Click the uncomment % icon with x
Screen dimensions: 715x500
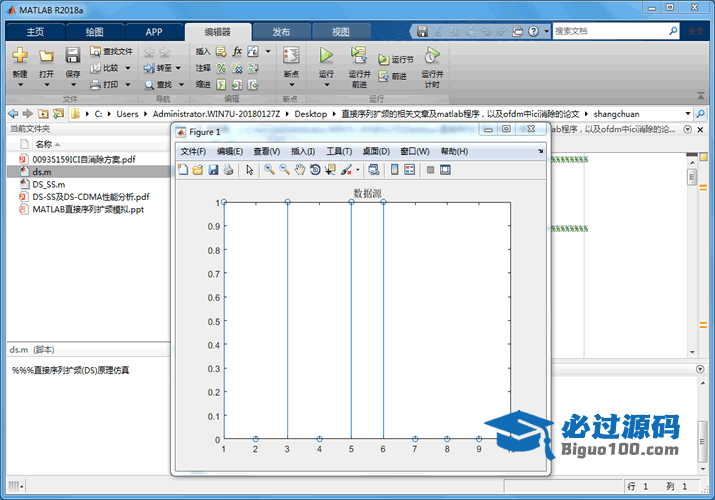(x=237, y=68)
